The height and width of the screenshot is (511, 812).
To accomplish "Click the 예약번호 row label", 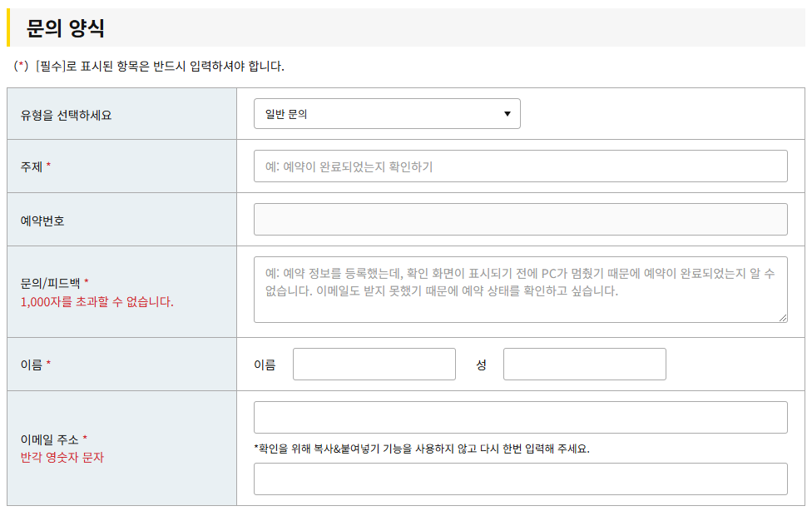I will pyautogui.click(x=42, y=221).
